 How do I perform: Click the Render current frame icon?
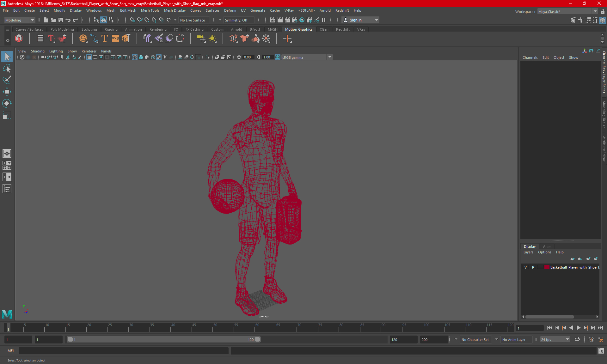point(280,20)
